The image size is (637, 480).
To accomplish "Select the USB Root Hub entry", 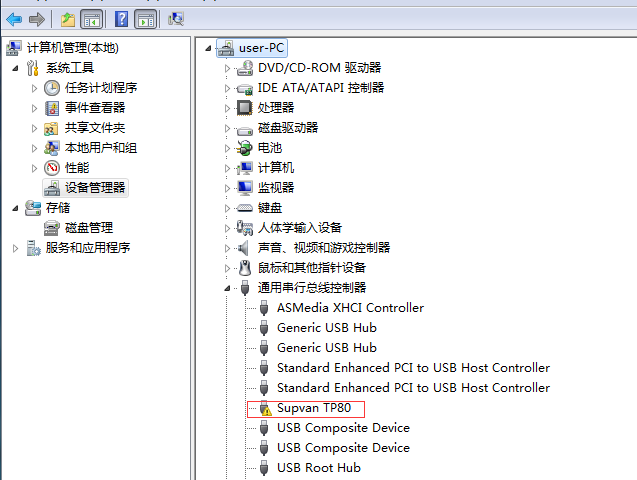I will (318, 468).
